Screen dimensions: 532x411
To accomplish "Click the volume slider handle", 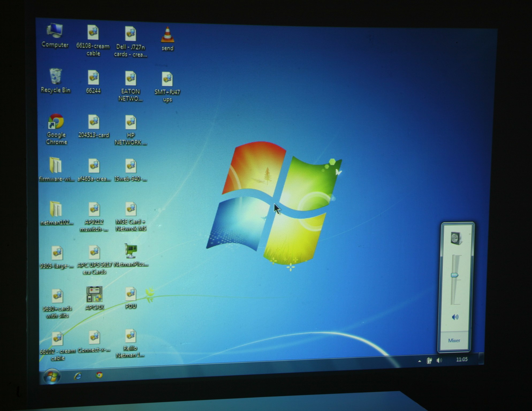I will (455, 275).
